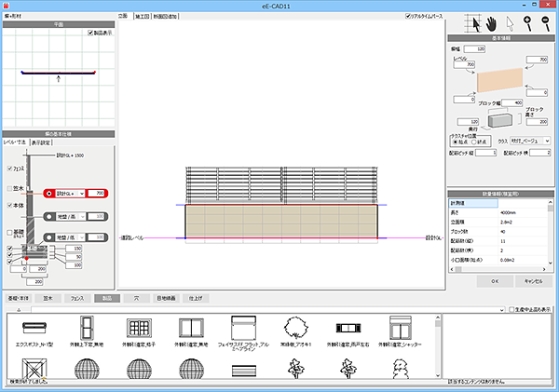559x392 pixels.
Task: Click the 基礎・本体 category button
Action: [x=18, y=298]
